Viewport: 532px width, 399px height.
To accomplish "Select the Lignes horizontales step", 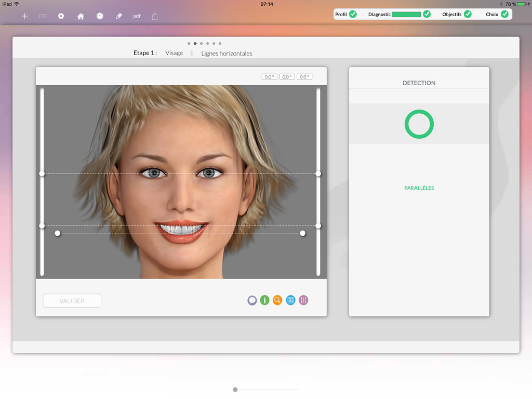I will tap(226, 53).
